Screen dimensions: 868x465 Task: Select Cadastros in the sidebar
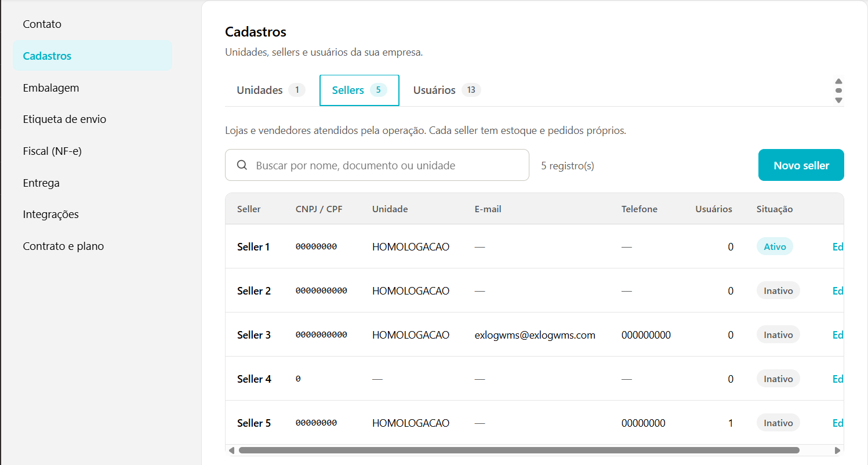pyautogui.click(x=93, y=56)
